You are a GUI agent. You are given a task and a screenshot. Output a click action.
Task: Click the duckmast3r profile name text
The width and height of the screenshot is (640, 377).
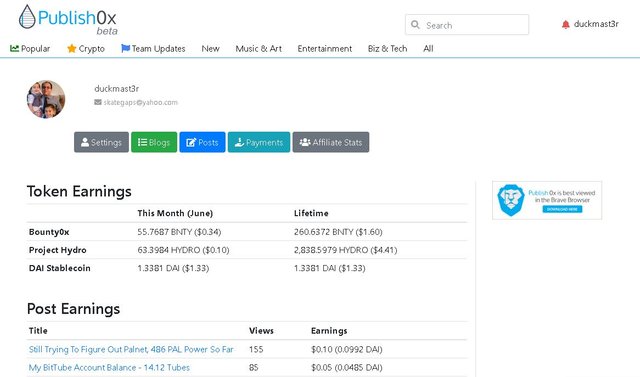pyautogui.click(x=117, y=89)
